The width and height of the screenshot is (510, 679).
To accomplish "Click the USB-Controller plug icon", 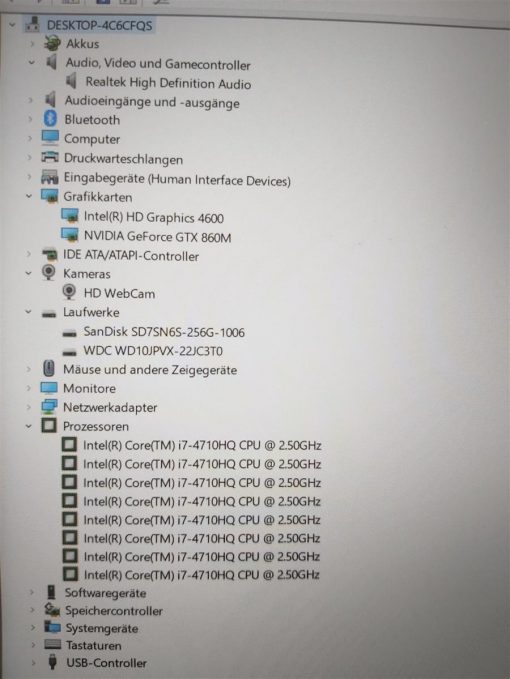I will click(x=53, y=662).
